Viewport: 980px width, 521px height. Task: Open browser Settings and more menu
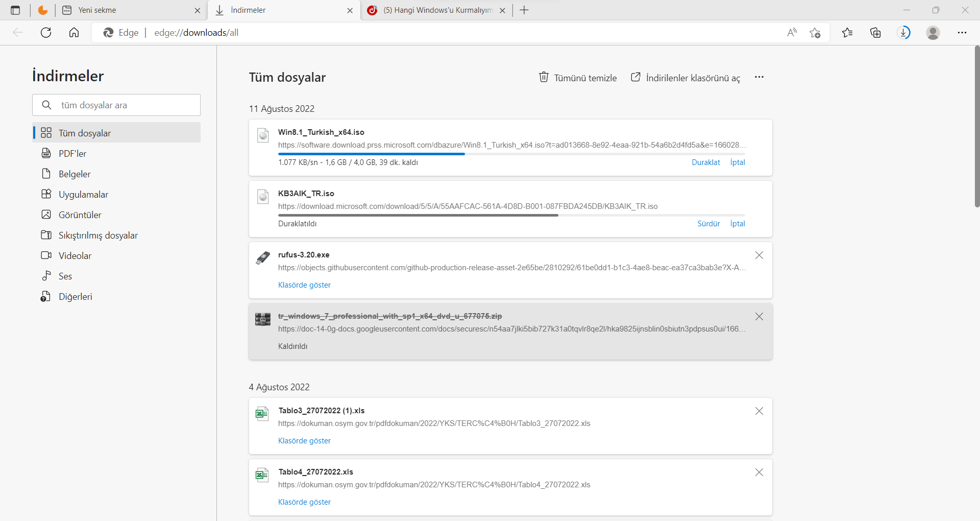pyautogui.click(x=962, y=33)
